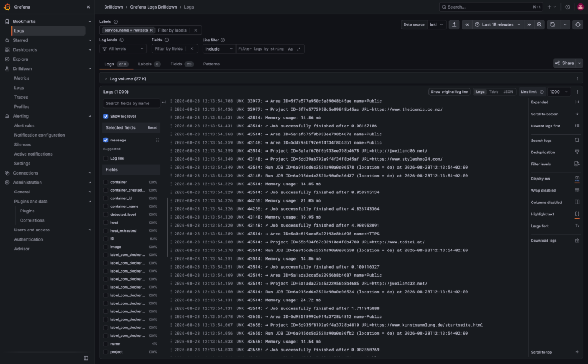Click the Scroll to top arrow icon

[x=577, y=352]
